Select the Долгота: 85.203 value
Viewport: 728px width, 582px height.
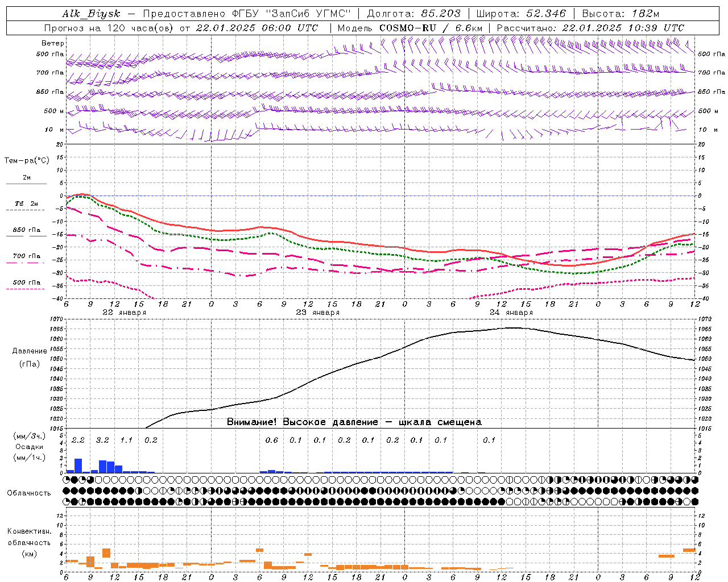(414, 14)
